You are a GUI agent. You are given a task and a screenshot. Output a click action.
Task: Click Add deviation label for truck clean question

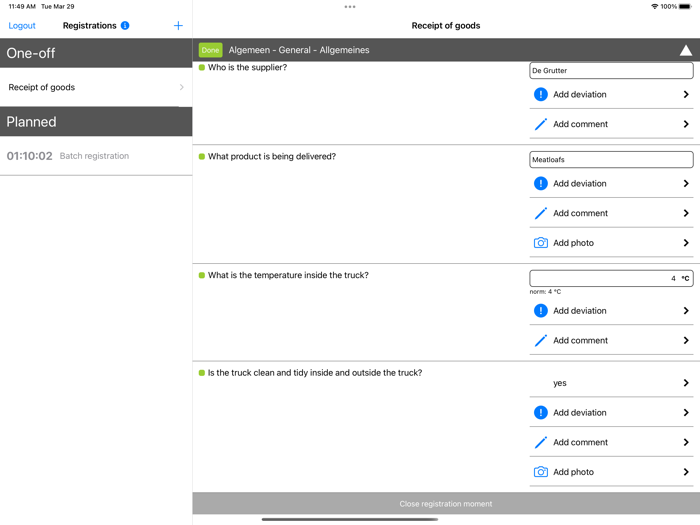pyautogui.click(x=579, y=412)
